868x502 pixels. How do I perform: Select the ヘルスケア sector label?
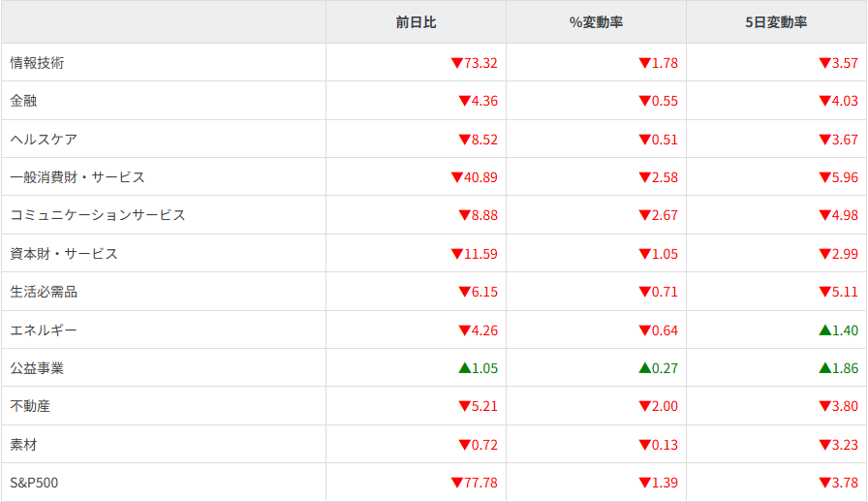44,140
